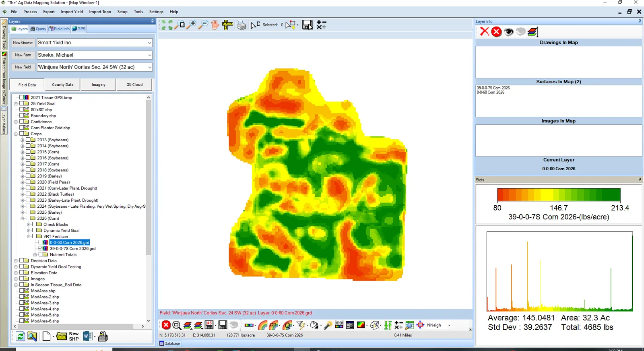
Task: Select the yellow measuring ruler tool
Action: tap(227, 25)
